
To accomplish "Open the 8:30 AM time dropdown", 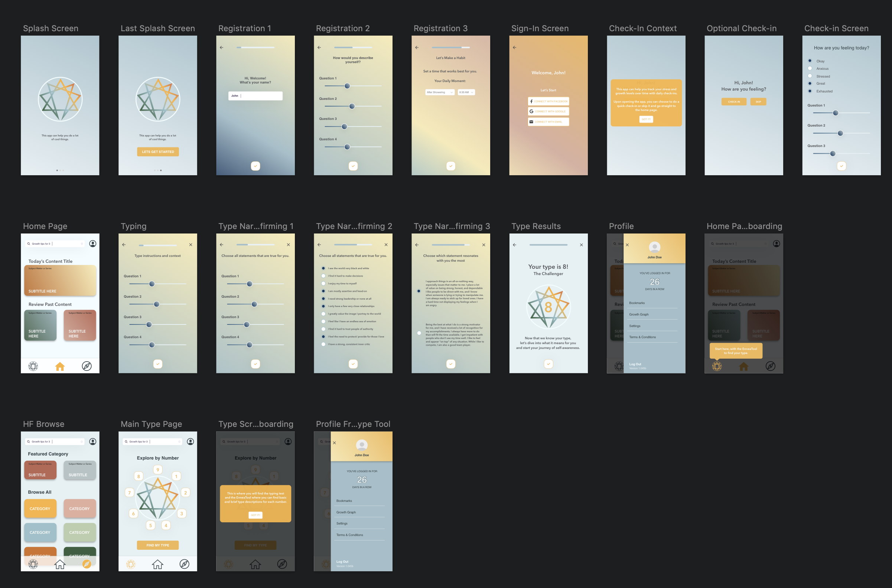I will (x=466, y=92).
